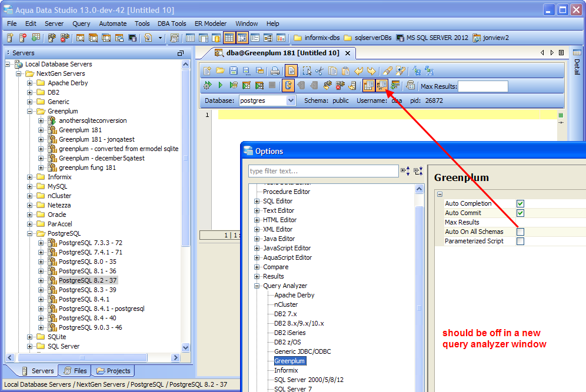Image resolution: width=586 pixels, height=392 pixels.
Task: Select PostgreSQL 9.0.3 - 46 server
Action: click(91, 327)
